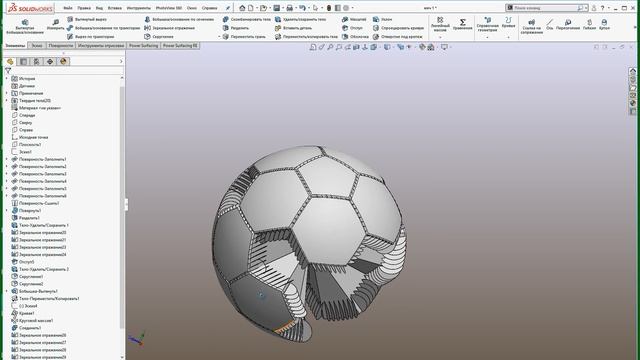Screen dimensions: 640x360
Task: Open the Вид menu
Action: pos(99,8)
